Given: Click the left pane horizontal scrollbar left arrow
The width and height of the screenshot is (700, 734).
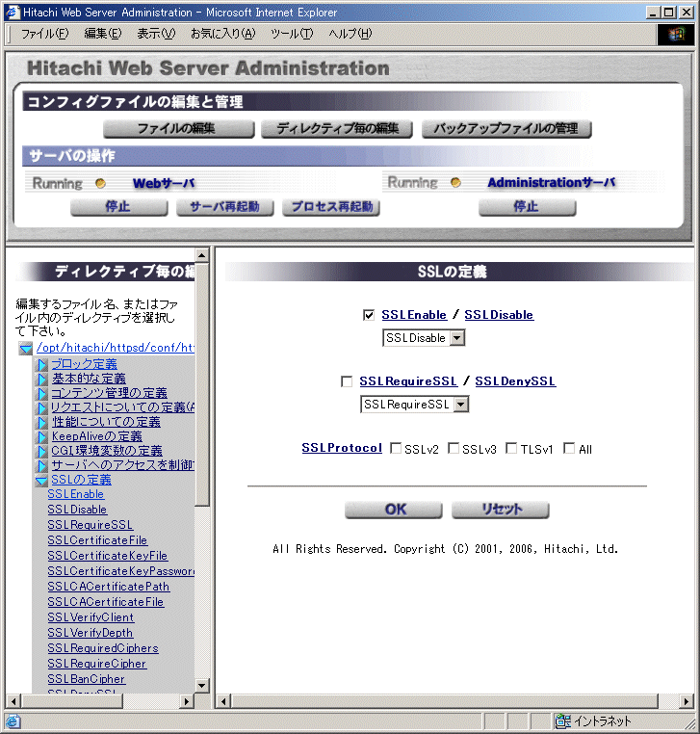Looking at the screenshot, I should click(13, 701).
